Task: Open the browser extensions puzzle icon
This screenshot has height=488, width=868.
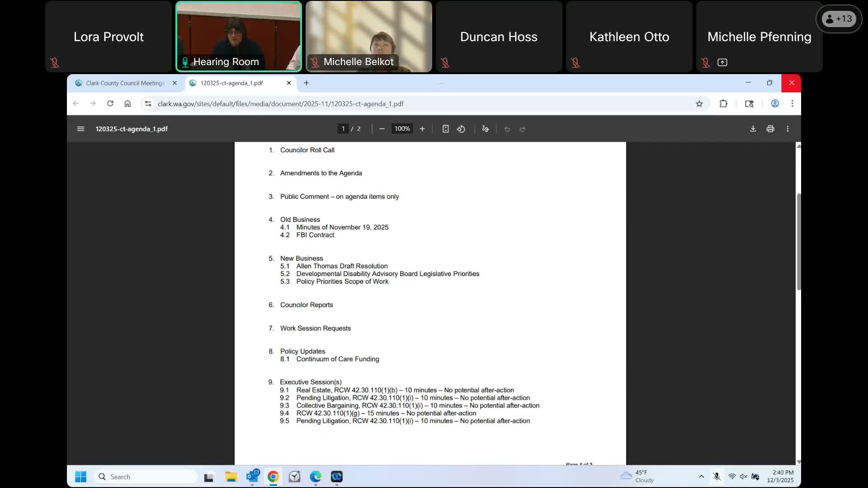Action: tap(723, 104)
